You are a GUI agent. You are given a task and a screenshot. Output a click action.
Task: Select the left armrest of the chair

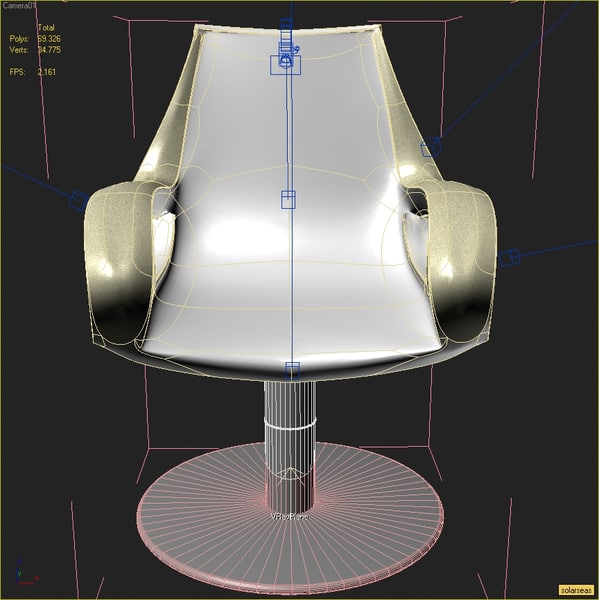click(x=119, y=264)
